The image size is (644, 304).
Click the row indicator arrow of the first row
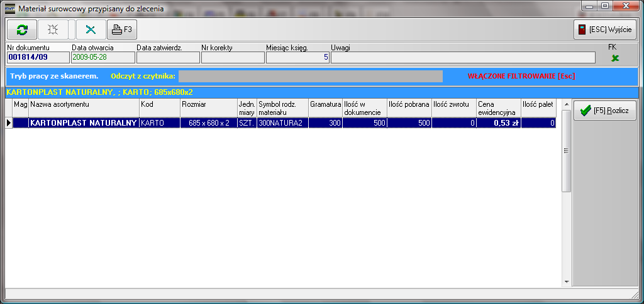coord(9,123)
